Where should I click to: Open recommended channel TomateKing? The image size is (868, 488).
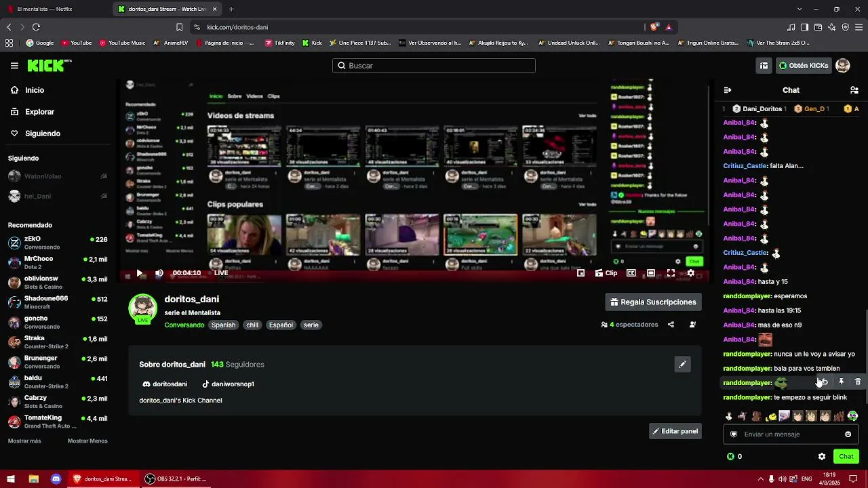(58, 422)
